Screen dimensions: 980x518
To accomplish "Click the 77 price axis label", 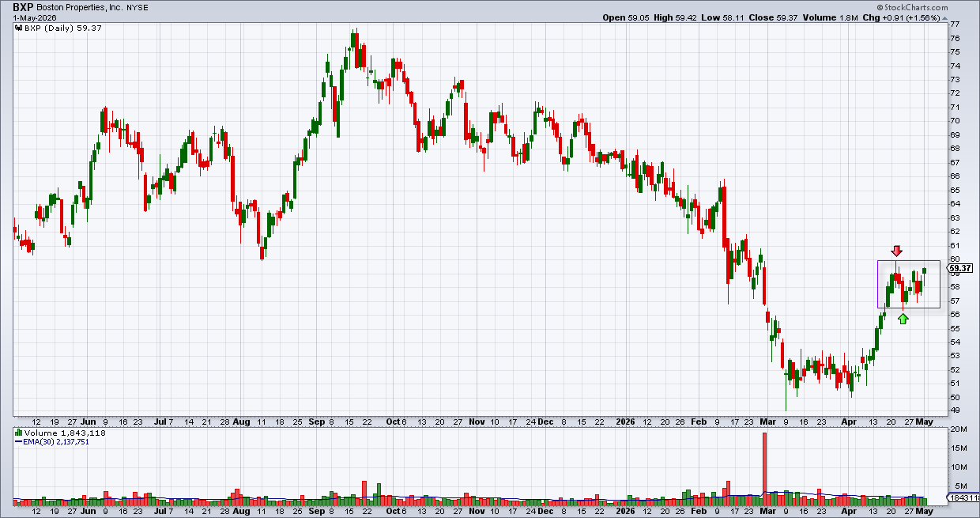I will 955,25.
